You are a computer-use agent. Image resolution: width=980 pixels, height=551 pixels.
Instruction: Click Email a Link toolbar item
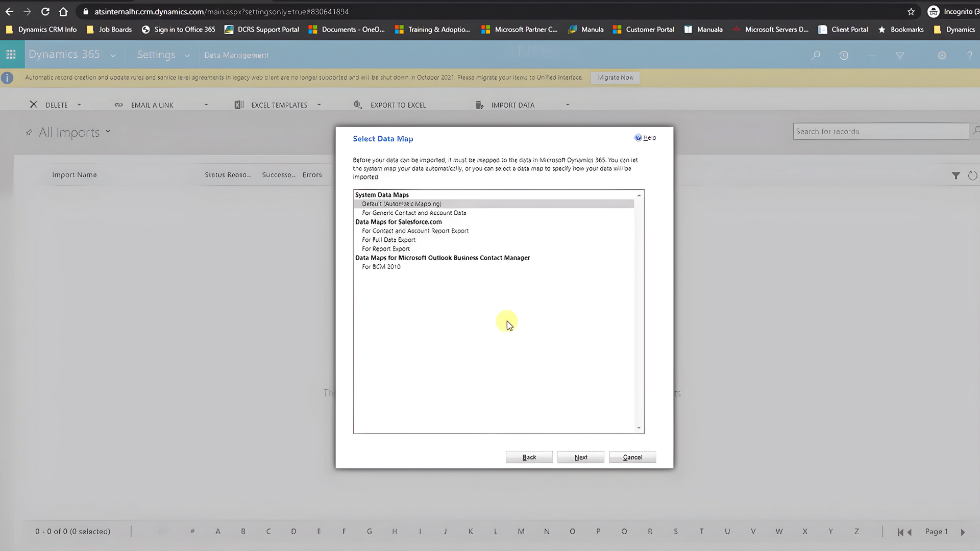[144, 105]
